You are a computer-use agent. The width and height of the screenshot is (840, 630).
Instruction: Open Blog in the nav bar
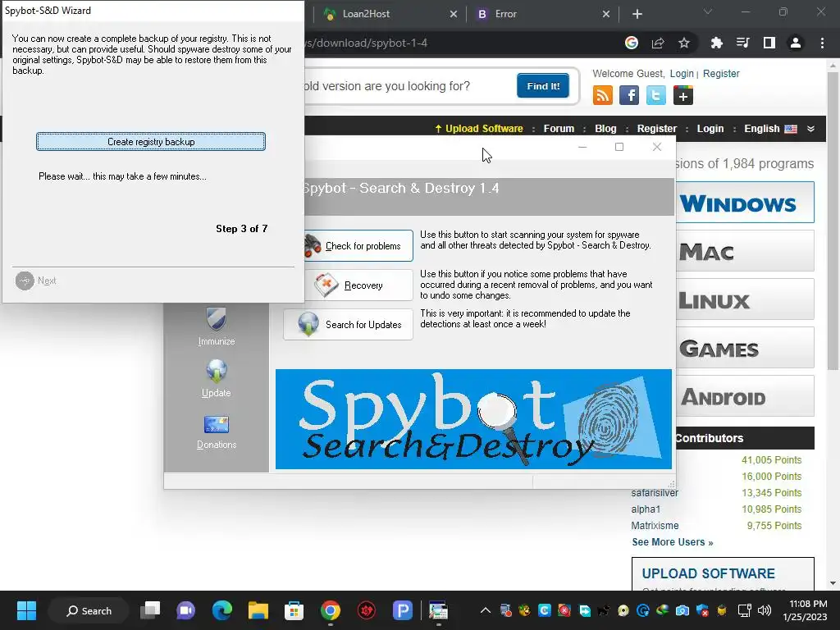coord(605,129)
